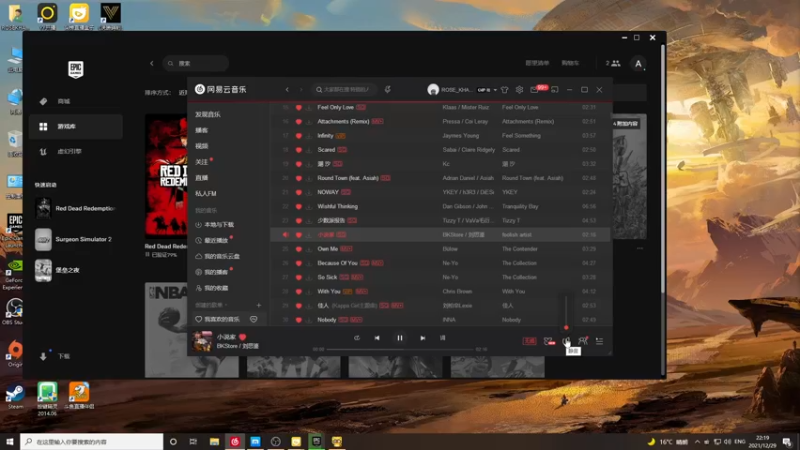This screenshot has height=450, width=800.
Task: Select the 发现音乐 sidebar item
Action: (208, 114)
